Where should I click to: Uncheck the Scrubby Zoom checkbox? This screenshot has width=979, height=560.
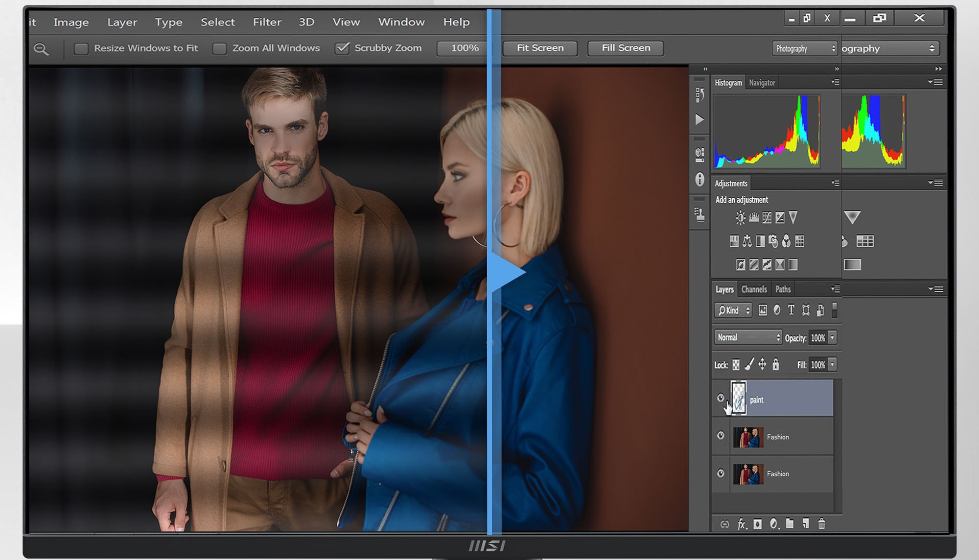click(x=342, y=48)
